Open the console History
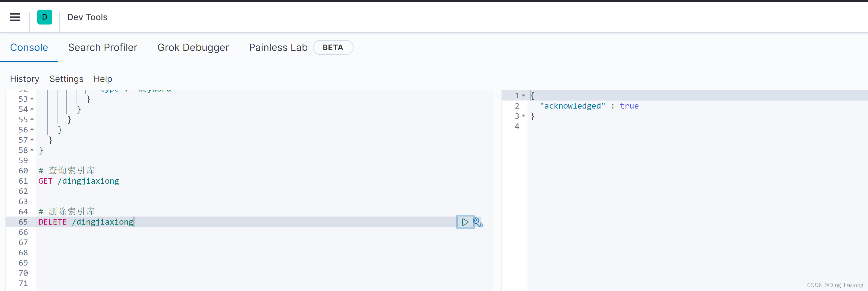 pyautogui.click(x=25, y=79)
